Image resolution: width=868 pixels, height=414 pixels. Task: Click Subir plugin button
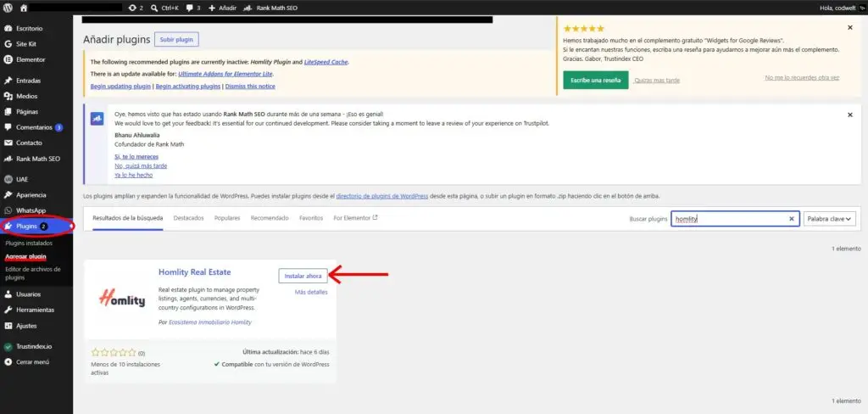click(x=176, y=40)
